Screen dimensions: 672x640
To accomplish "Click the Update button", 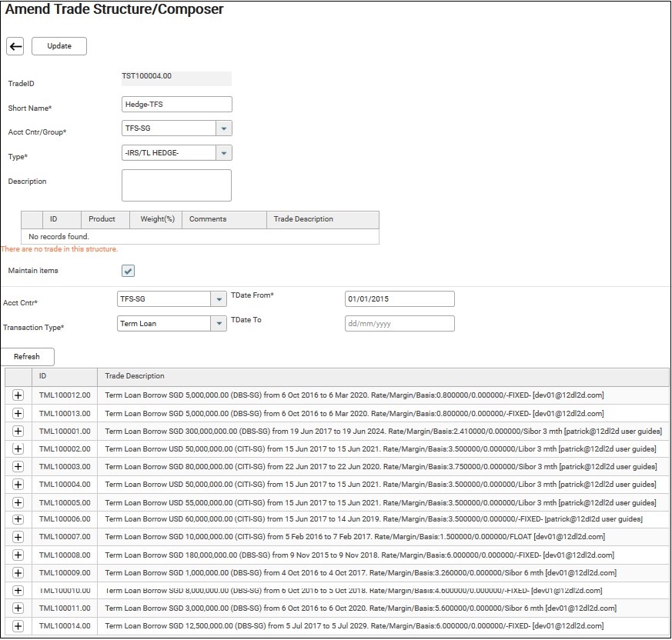I will coord(59,46).
